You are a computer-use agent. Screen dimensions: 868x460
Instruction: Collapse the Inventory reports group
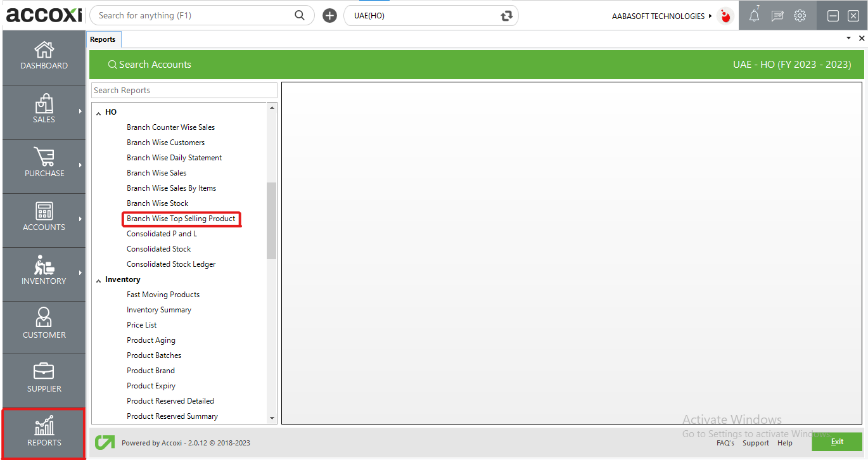tap(99, 280)
